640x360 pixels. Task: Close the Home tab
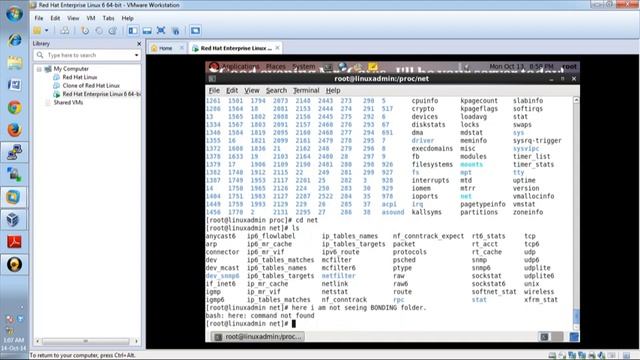[x=182, y=48]
